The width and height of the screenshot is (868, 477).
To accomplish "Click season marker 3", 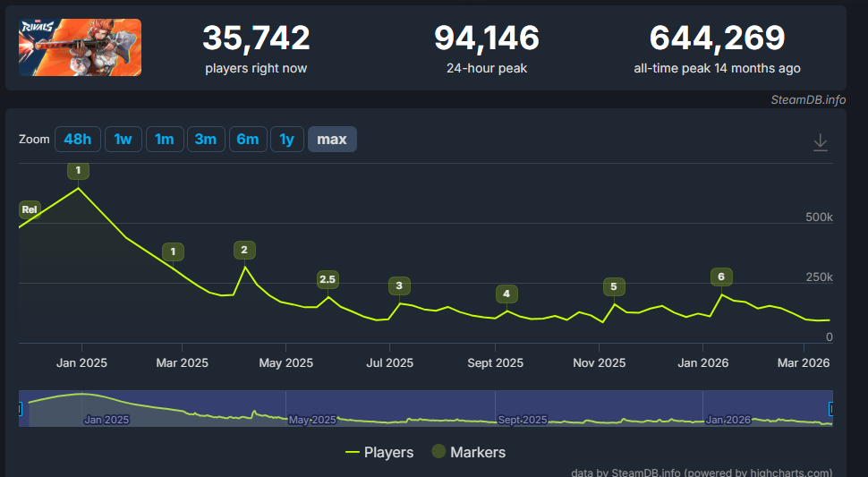I will (399, 285).
